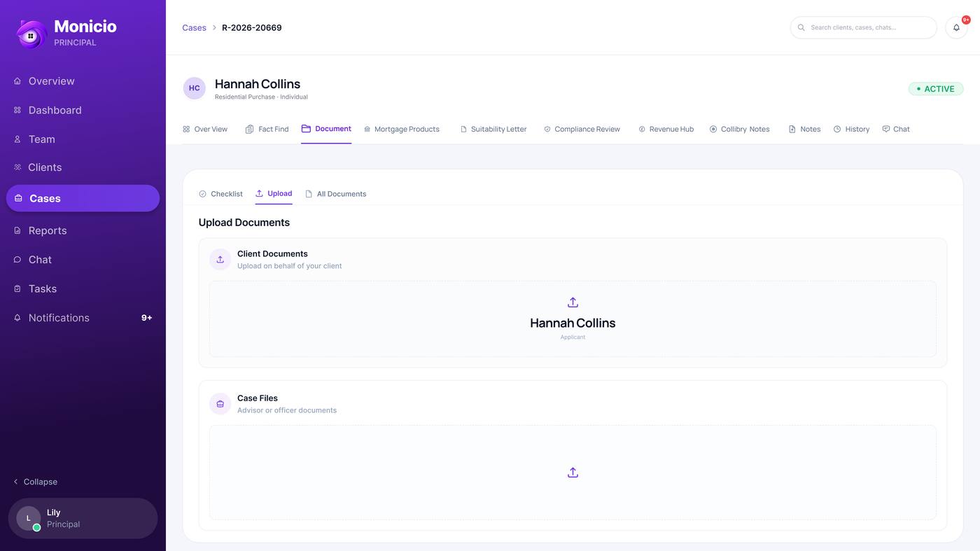This screenshot has width=980, height=551.
Task: Click the ACTIVE status badge
Action: click(x=936, y=89)
